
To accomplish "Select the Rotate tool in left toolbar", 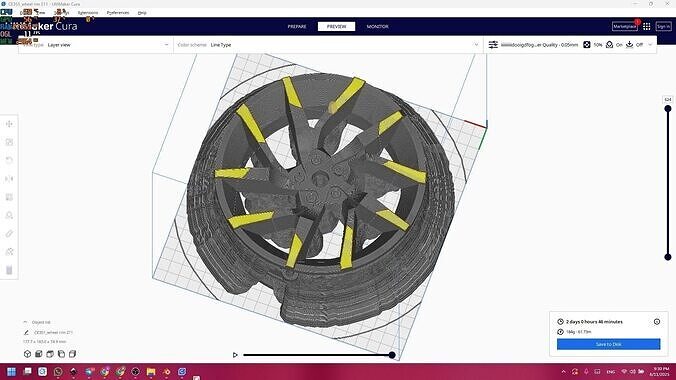I will pos(9,160).
